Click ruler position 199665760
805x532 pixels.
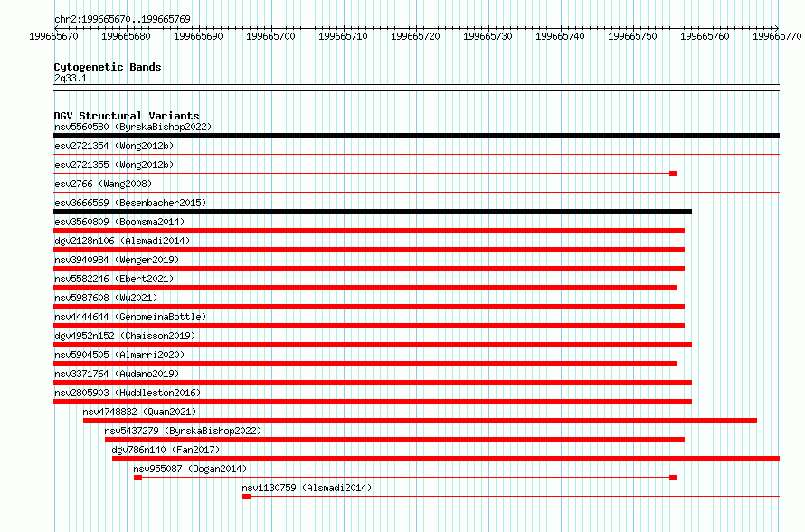[706, 36]
